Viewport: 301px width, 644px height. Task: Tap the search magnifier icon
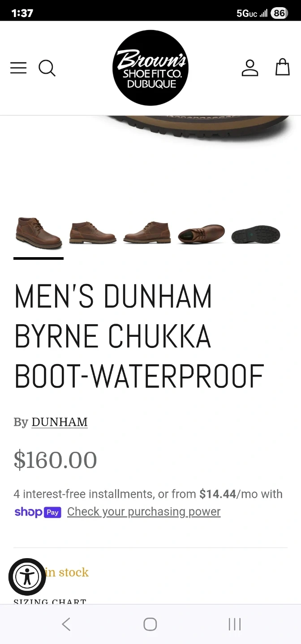coord(47,68)
